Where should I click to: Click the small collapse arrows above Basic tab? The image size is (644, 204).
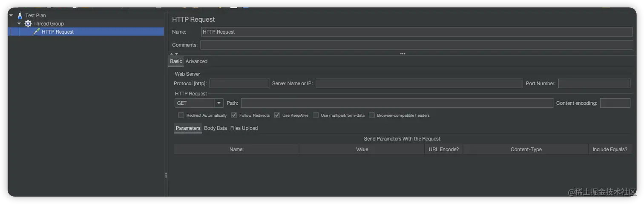[x=174, y=54]
